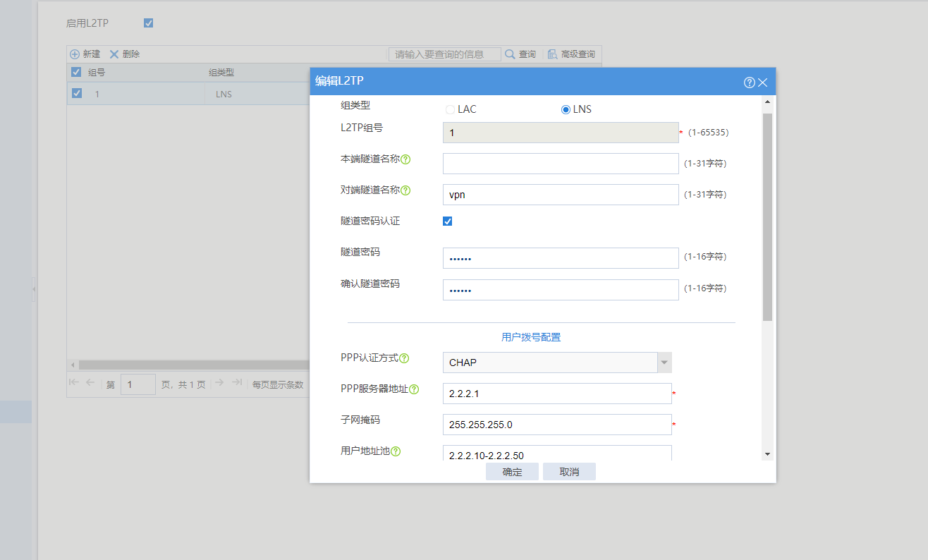Open 高级查询 advanced search
This screenshot has width=928, height=560.
(570, 54)
